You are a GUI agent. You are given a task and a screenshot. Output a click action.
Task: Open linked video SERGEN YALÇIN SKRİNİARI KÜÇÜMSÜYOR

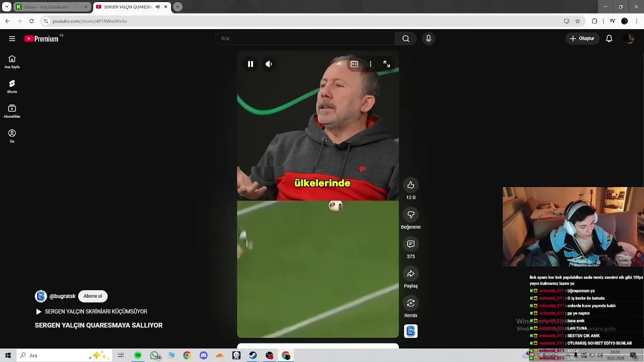(x=92, y=312)
